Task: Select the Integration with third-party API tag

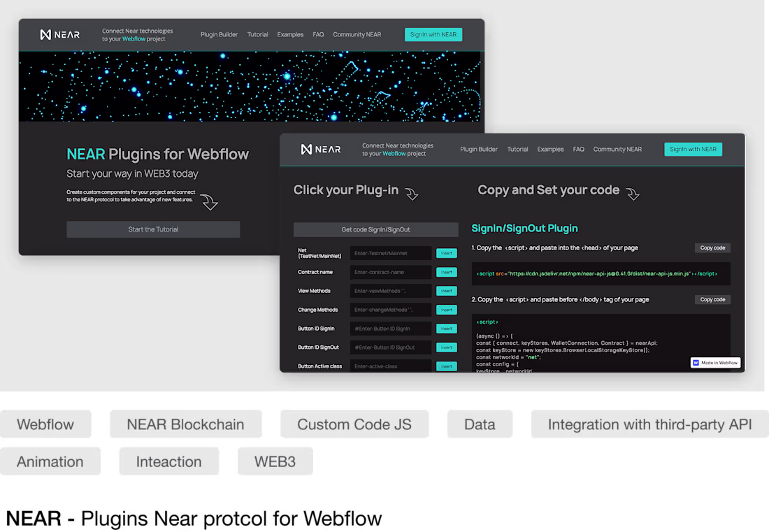Action: point(650,424)
